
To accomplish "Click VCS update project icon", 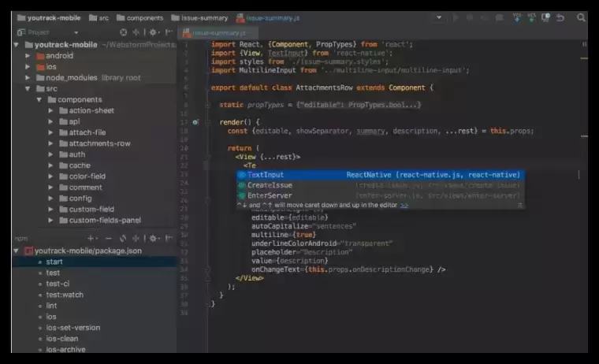I will 517,17.
